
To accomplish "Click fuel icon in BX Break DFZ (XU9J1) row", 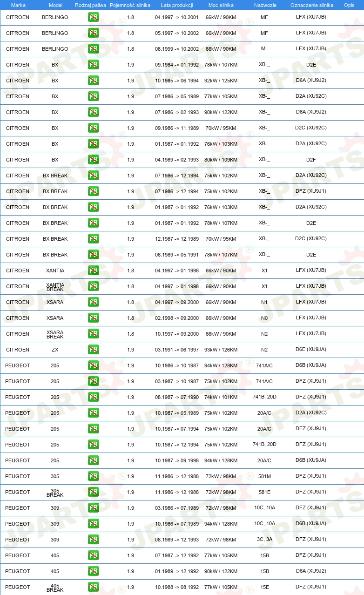I will point(93,191).
